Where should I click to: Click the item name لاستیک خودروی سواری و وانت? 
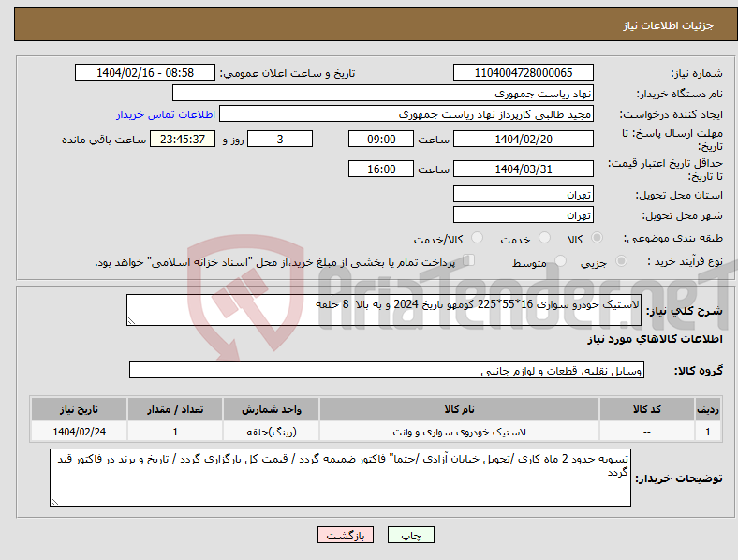(459, 432)
